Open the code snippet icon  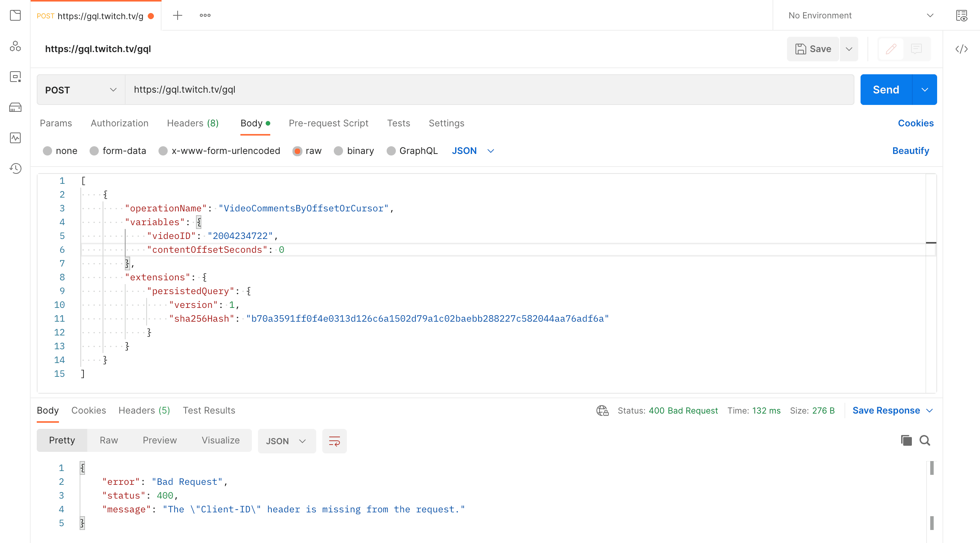961,49
